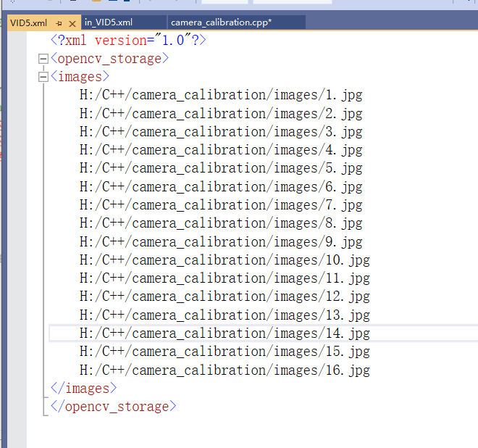Collapse the opencv_storage node
The height and width of the screenshot is (448, 478).
pos(43,59)
